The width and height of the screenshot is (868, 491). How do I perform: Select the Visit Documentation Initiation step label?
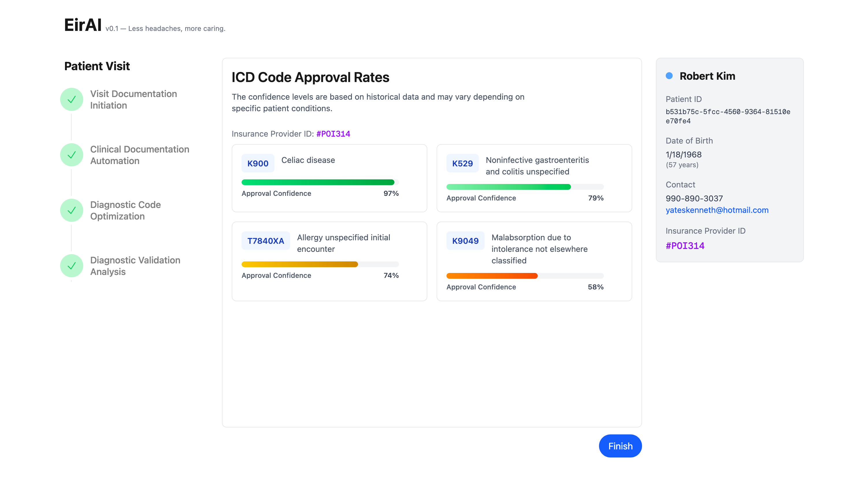(133, 99)
